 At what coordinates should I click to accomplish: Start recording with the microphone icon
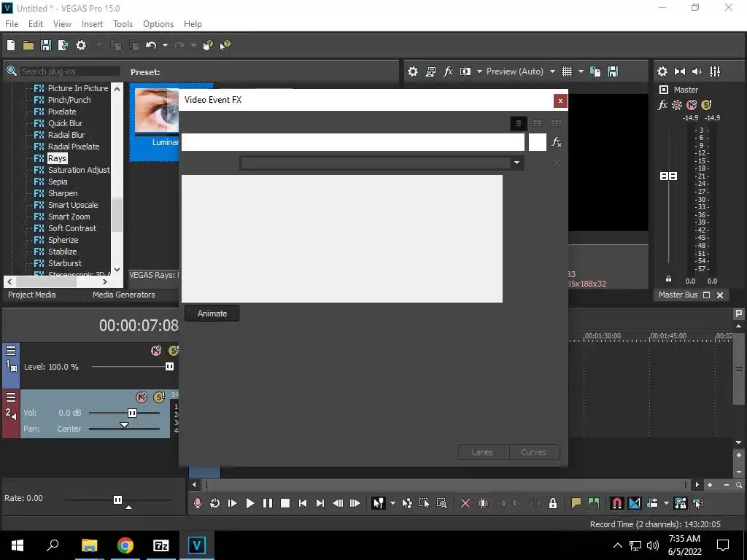[197, 503]
